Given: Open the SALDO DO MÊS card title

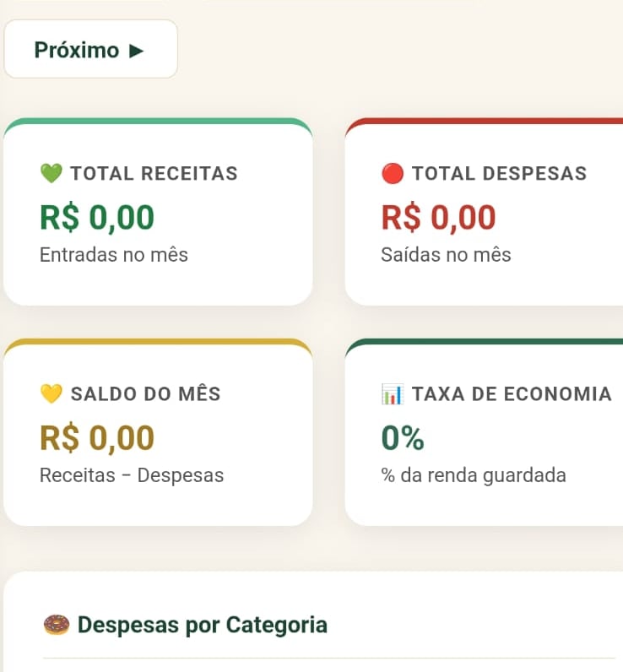Looking at the screenshot, I should pos(146,393).
